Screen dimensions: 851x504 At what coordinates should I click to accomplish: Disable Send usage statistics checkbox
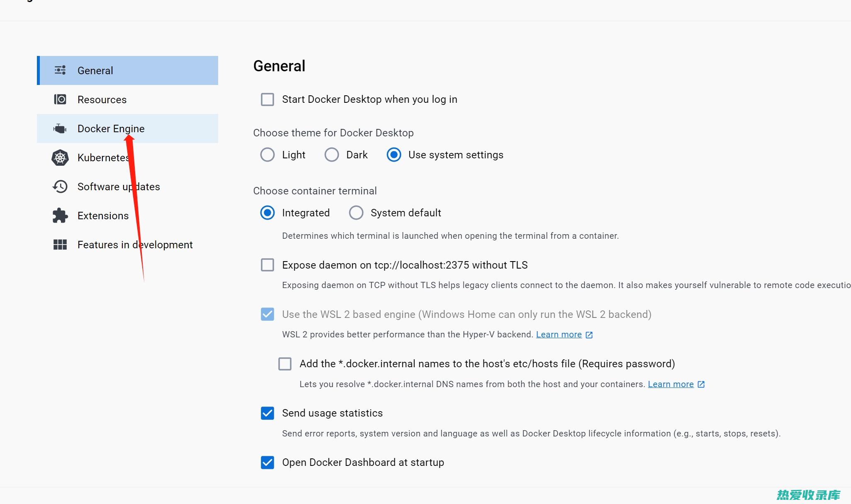coord(267,413)
